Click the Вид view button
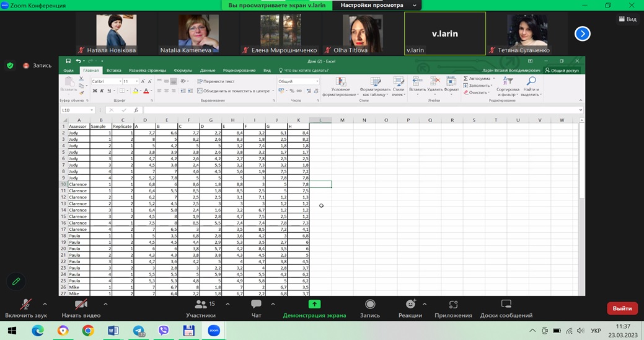 tap(627, 19)
